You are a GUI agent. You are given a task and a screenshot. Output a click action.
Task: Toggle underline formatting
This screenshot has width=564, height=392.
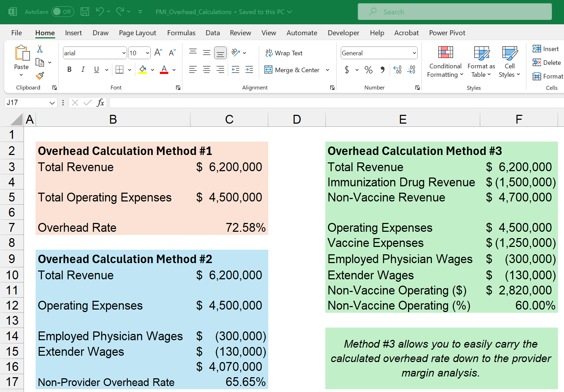coord(96,69)
